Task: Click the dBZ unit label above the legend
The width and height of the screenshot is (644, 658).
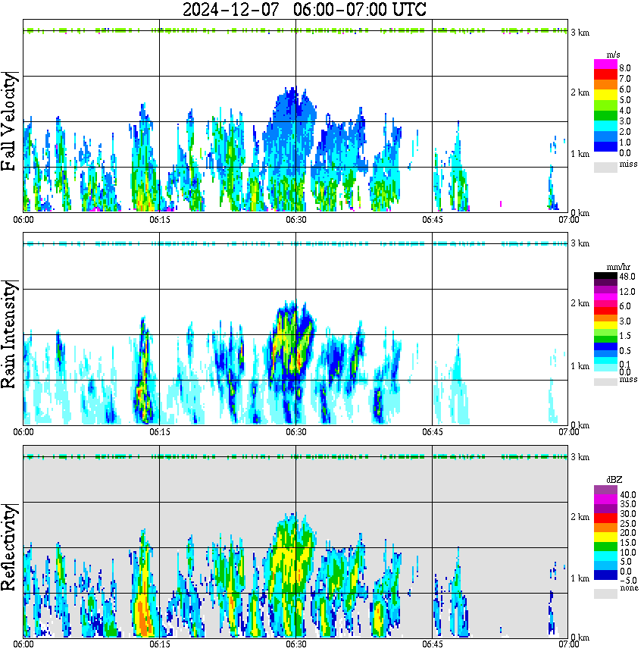Action: [x=614, y=480]
